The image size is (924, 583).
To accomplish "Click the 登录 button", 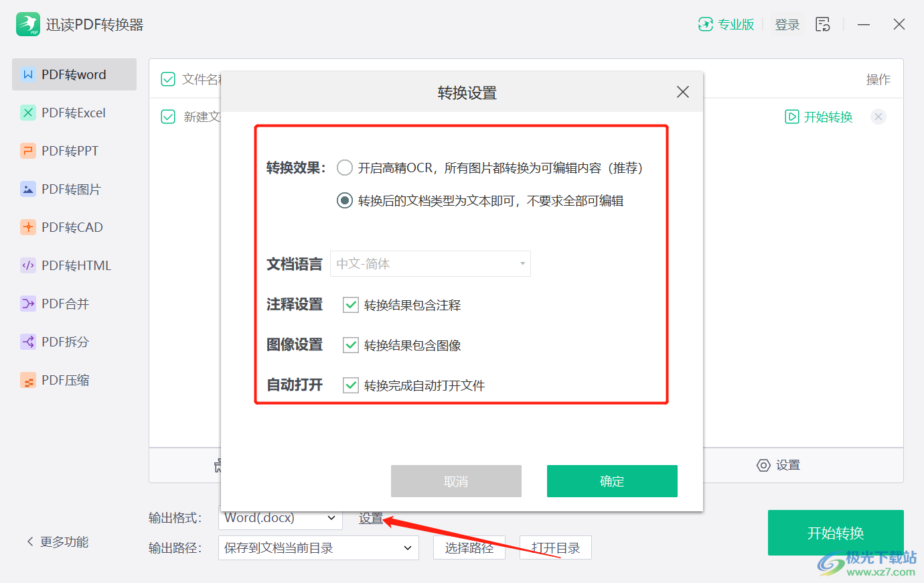I will [x=787, y=25].
